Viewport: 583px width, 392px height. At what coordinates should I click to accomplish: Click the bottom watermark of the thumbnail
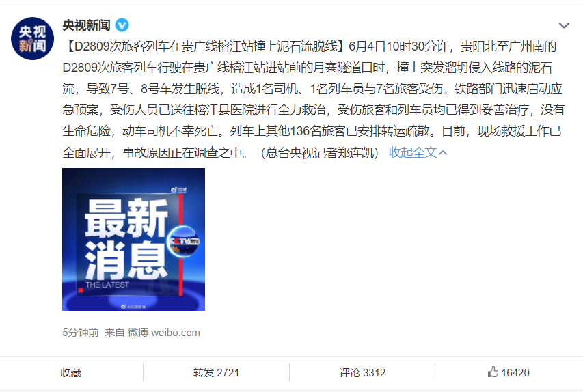(x=133, y=307)
